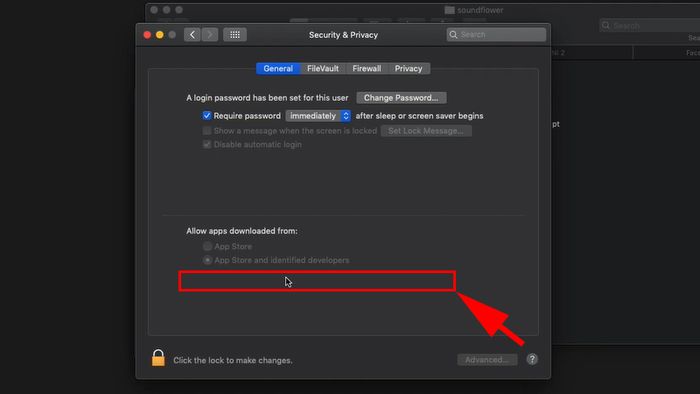Click the Change Password button

[401, 98]
